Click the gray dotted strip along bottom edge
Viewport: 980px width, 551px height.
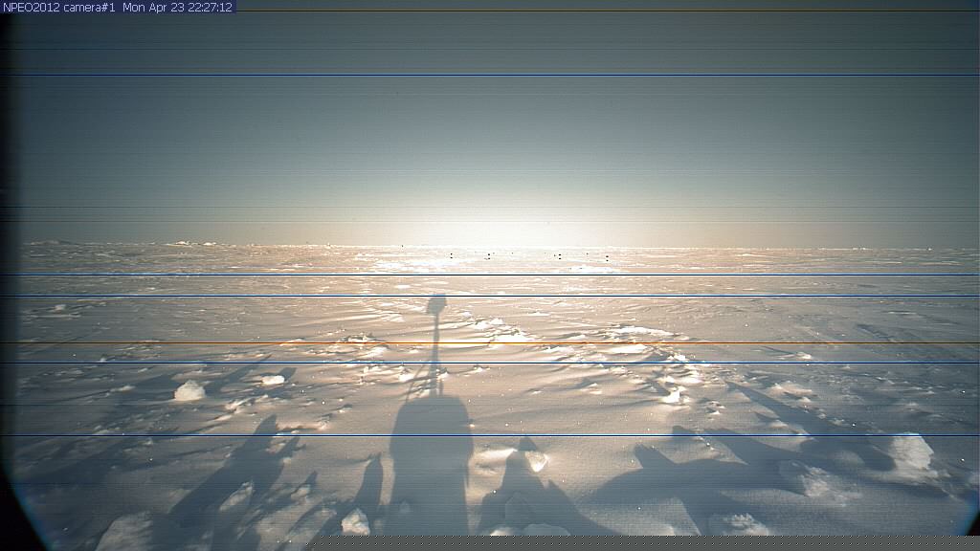pyautogui.click(x=641, y=542)
